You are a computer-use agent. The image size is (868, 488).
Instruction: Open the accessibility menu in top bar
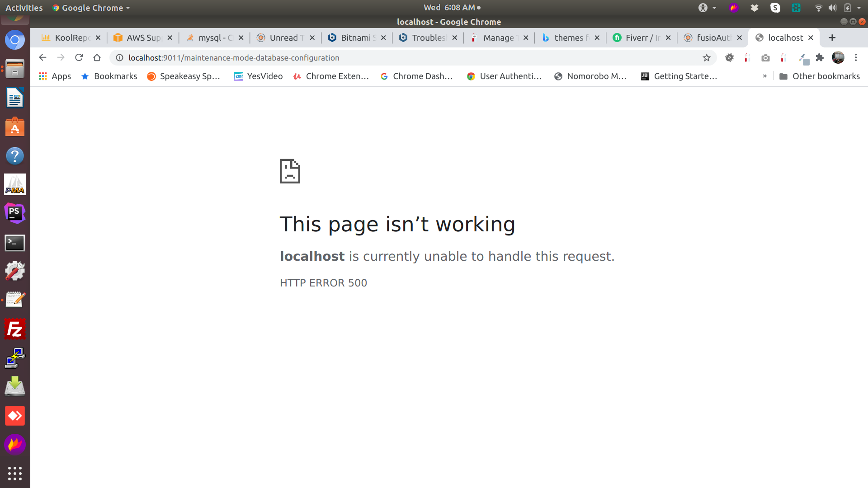pos(707,8)
